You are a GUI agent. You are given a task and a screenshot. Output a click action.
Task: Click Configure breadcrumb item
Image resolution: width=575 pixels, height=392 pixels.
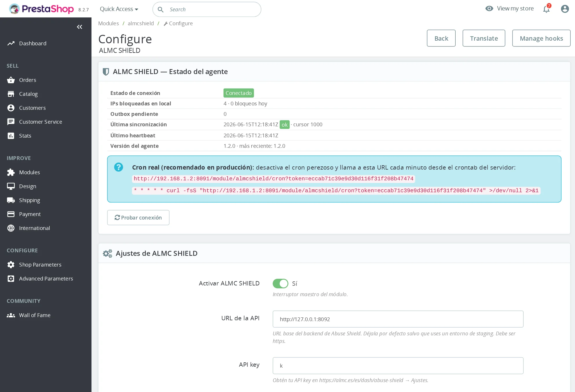click(x=178, y=24)
